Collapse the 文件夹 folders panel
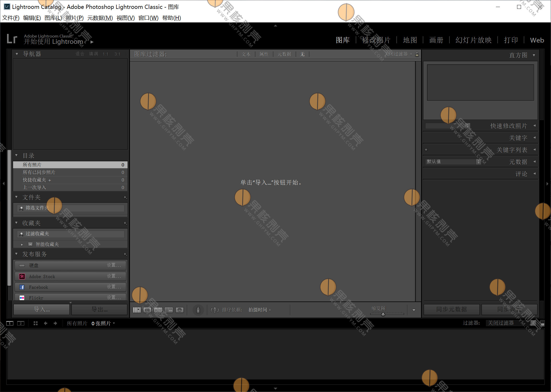Image resolution: width=551 pixels, height=392 pixels. point(16,197)
